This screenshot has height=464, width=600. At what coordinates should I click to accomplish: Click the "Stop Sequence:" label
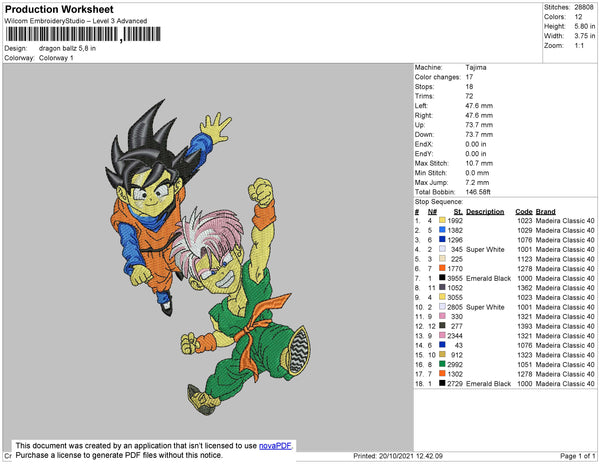tap(439, 202)
